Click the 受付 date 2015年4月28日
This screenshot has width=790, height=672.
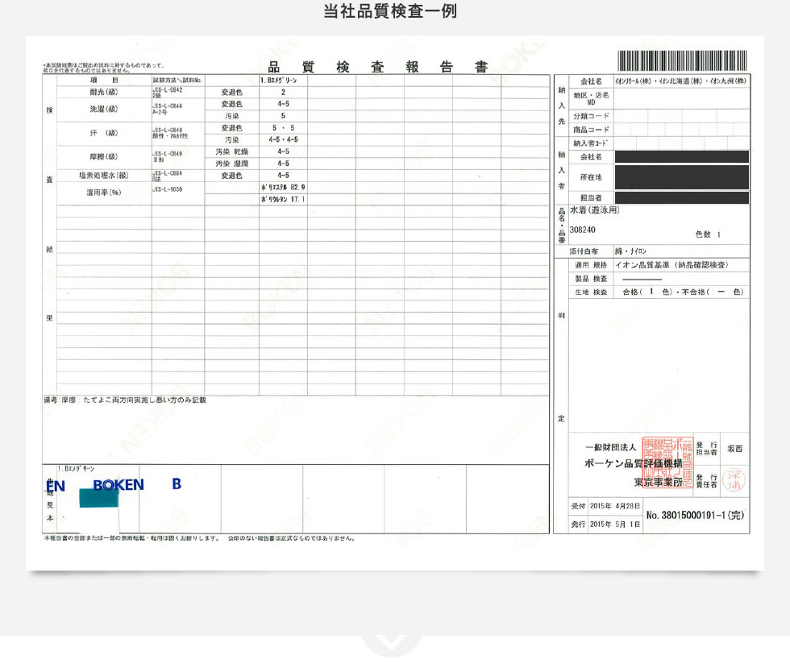[614, 506]
